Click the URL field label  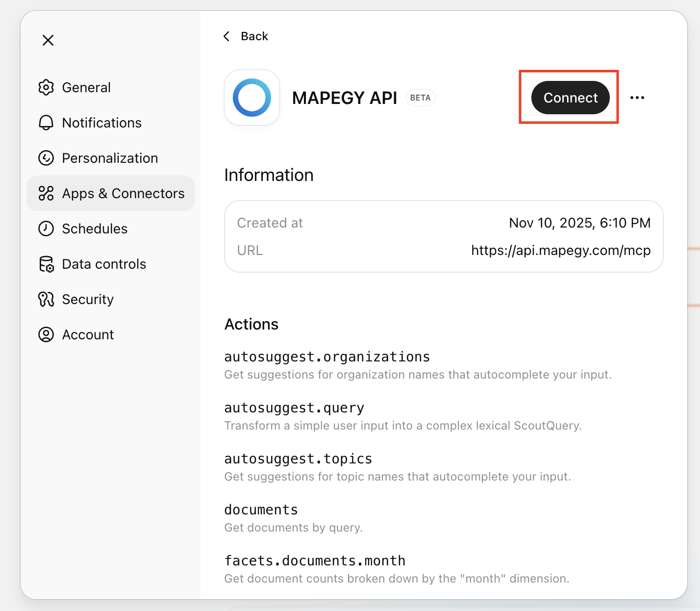click(250, 251)
